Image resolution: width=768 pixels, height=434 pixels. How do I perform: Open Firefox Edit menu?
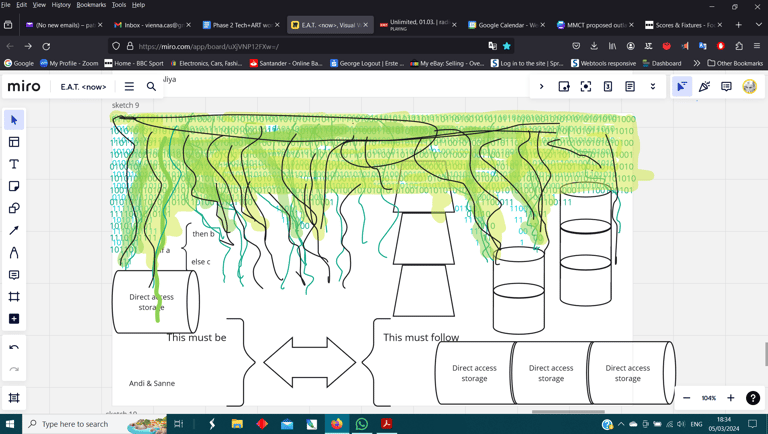[22, 5]
